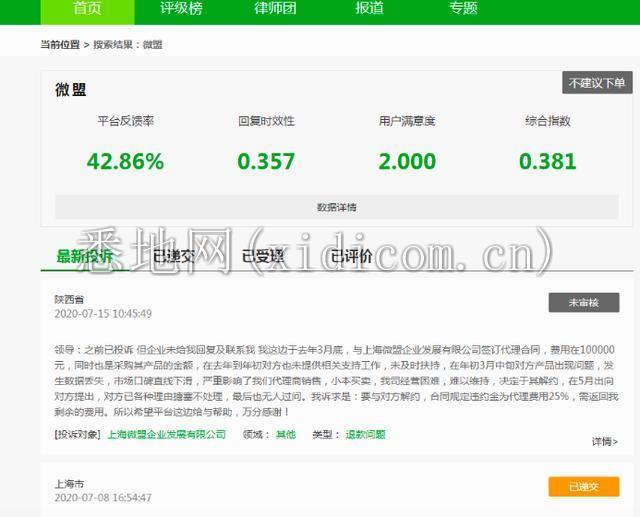Click the 陕西省 complaint location
This screenshot has width=640, height=517.
tap(69, 300)
